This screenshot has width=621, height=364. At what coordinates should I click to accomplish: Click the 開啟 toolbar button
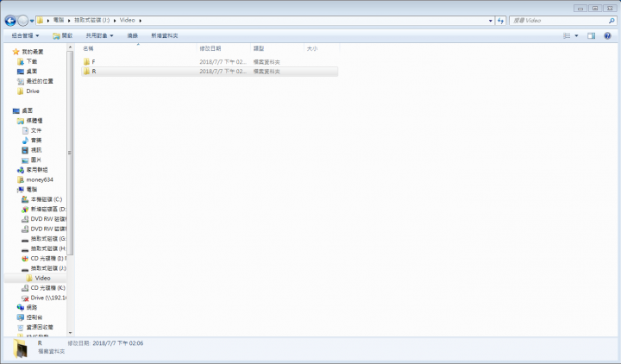(x=63, y=35)
